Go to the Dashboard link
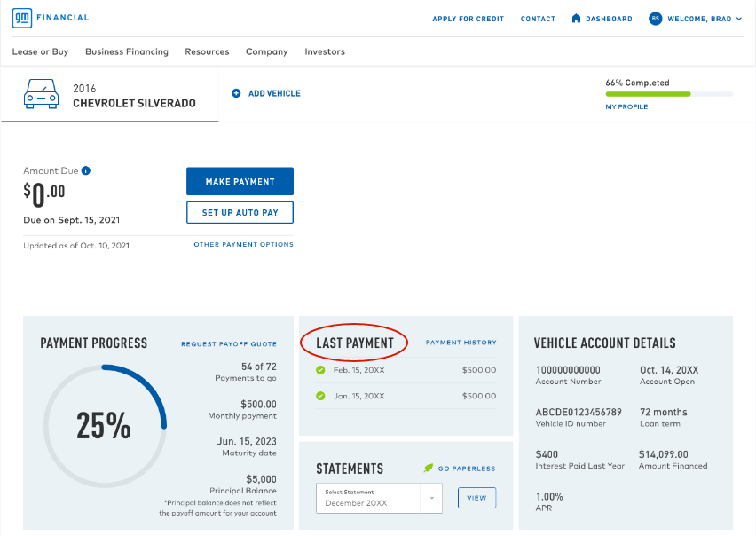This screenshot has height=536, width=756. [609, 19]
